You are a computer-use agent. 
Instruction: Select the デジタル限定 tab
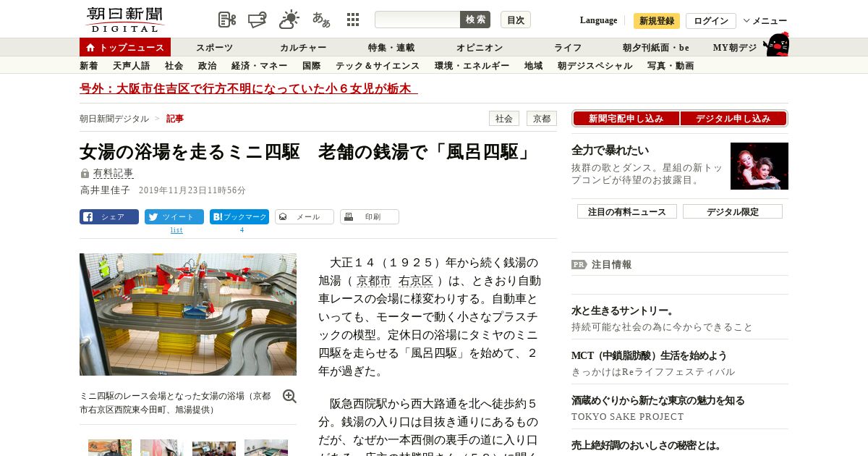coord(732,211)
